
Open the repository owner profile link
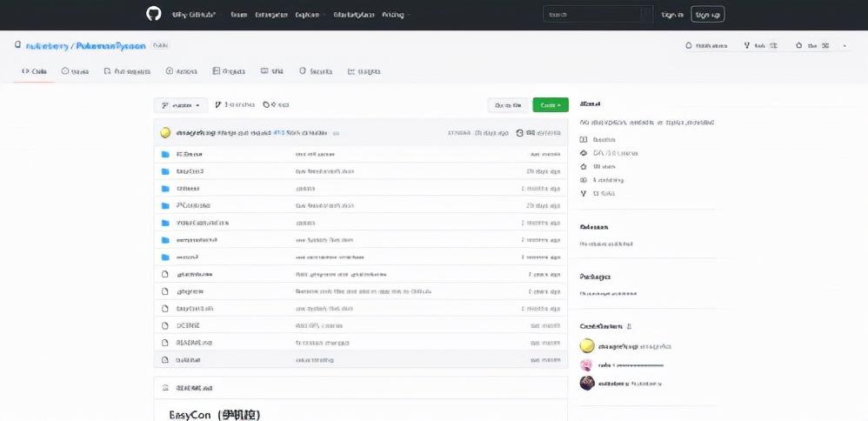(46, 46)
